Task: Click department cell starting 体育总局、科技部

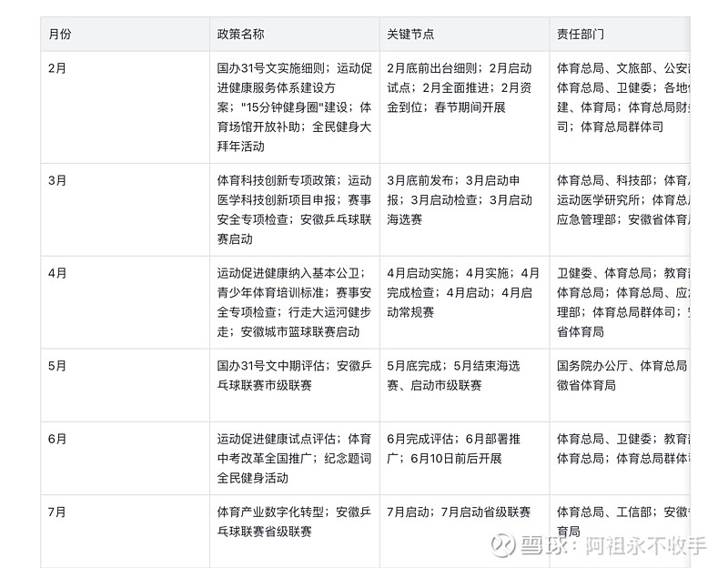Action: 620,209
